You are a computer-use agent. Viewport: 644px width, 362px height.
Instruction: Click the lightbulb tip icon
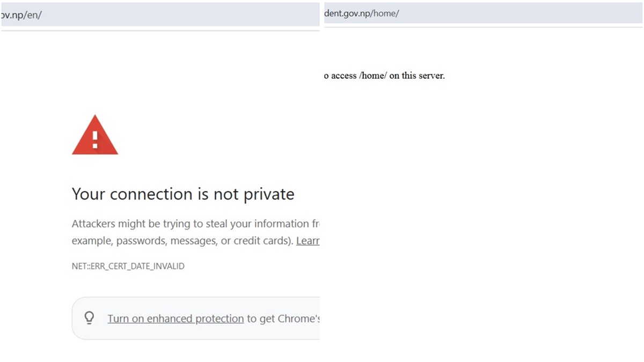pos(90,318)
